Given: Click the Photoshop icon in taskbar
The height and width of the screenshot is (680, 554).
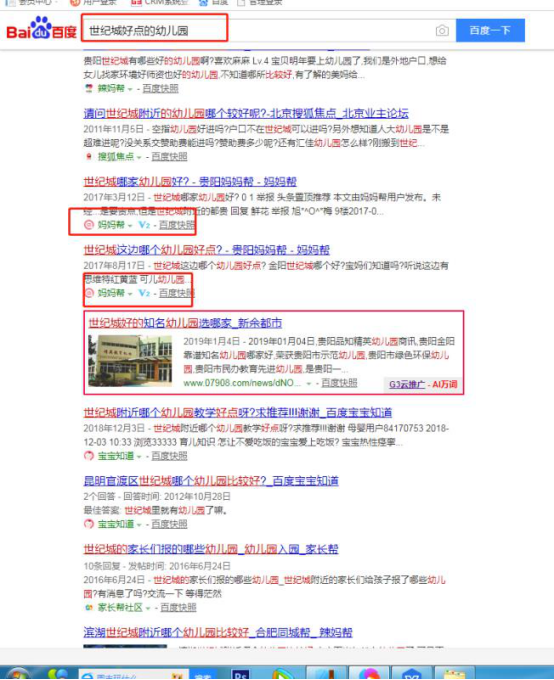Looking at the screenshot, I should [241, 675].
